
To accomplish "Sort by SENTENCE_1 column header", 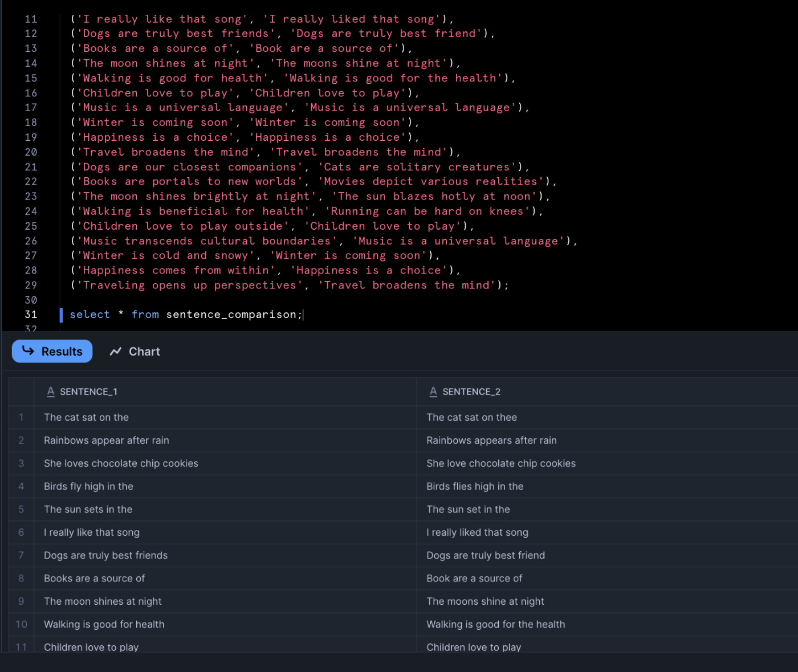I will click(88, 392).
